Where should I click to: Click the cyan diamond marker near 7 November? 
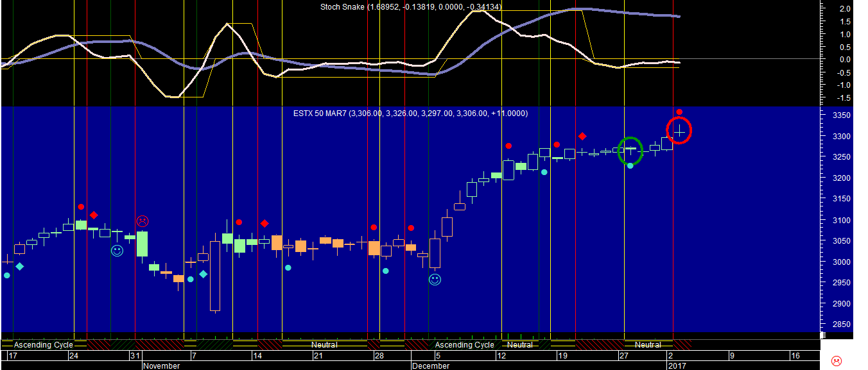(x=204, y=274)
